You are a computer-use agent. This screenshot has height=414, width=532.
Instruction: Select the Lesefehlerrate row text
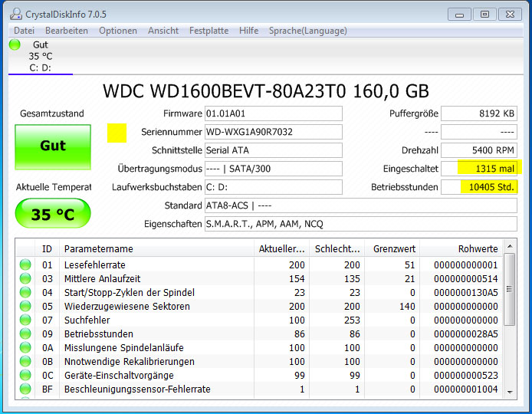click(94, 265)
